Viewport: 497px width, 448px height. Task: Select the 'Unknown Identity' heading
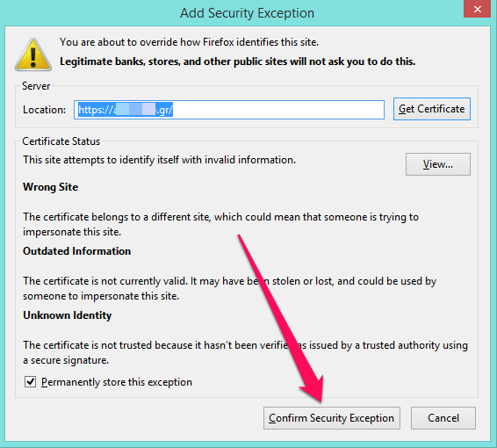click(x=68, y=315)
